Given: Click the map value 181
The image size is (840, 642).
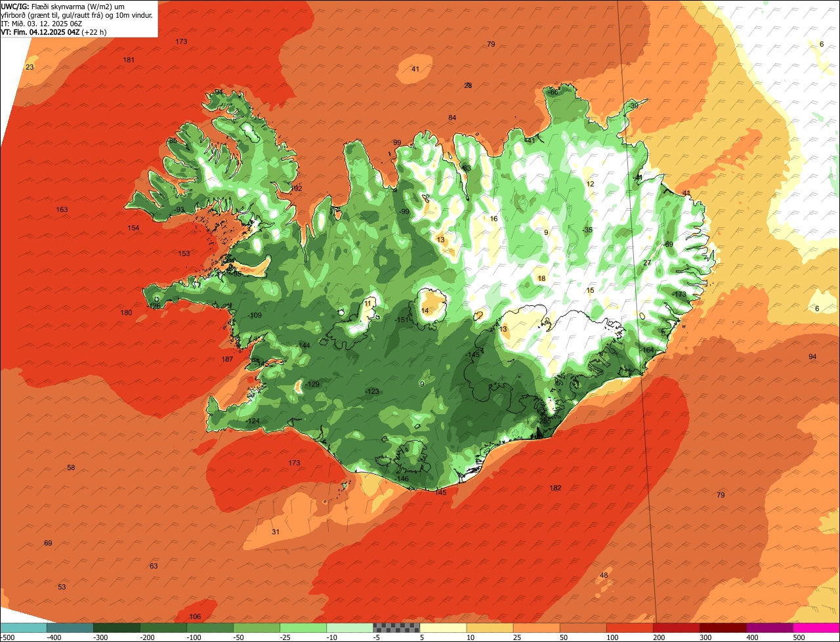Looking at the screenshot, I should tap(129, 60).
